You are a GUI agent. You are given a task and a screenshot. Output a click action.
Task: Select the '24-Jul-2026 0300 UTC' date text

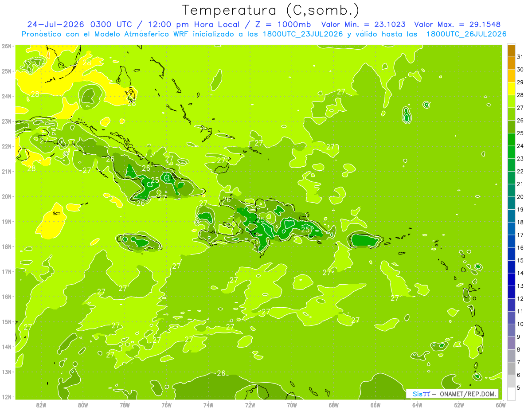[79, 24]
